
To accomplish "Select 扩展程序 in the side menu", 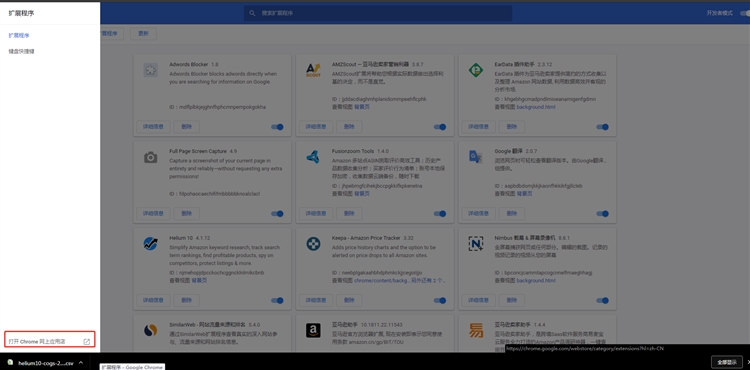I will tap(19, 35).
